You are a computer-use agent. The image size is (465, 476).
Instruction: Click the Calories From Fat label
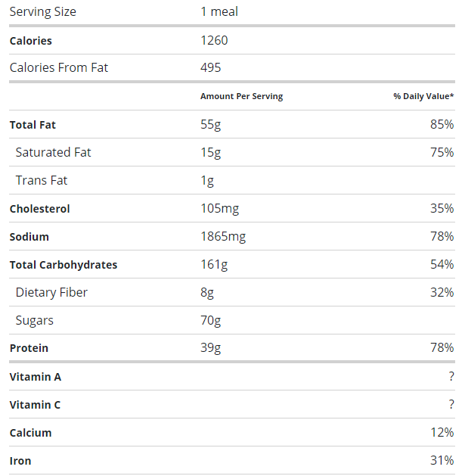(58, 67)
